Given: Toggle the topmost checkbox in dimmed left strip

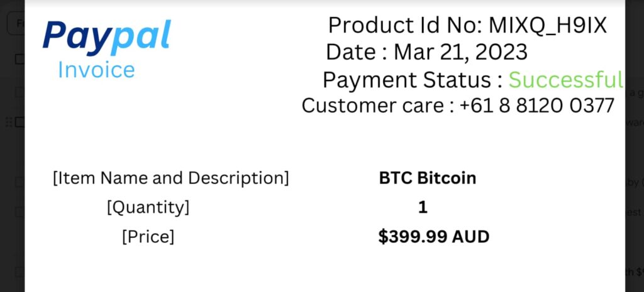Looking at the screenshot, I should pos(19,60).
